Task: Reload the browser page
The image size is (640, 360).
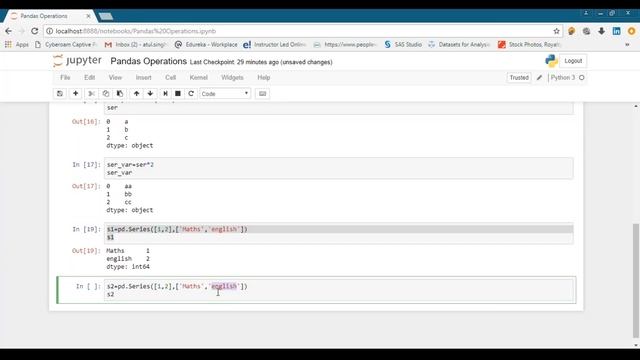Action: point(35,31)
